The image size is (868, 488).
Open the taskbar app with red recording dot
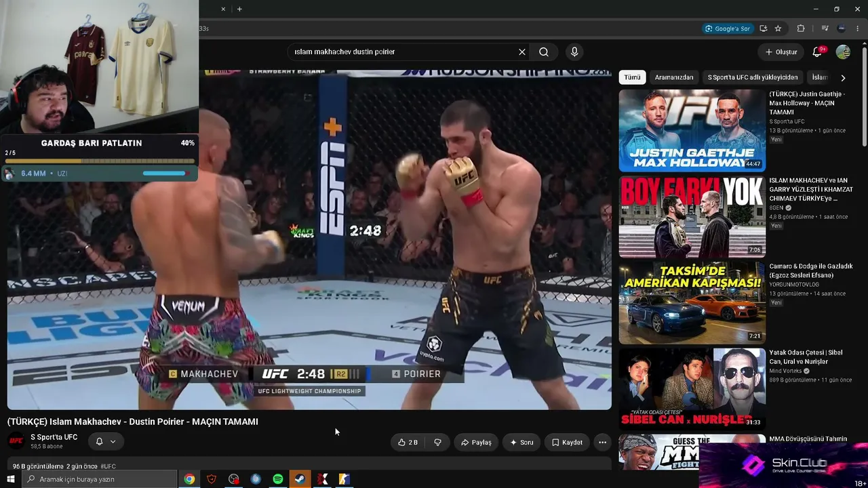pyautogui.click(x=234, y=479)
